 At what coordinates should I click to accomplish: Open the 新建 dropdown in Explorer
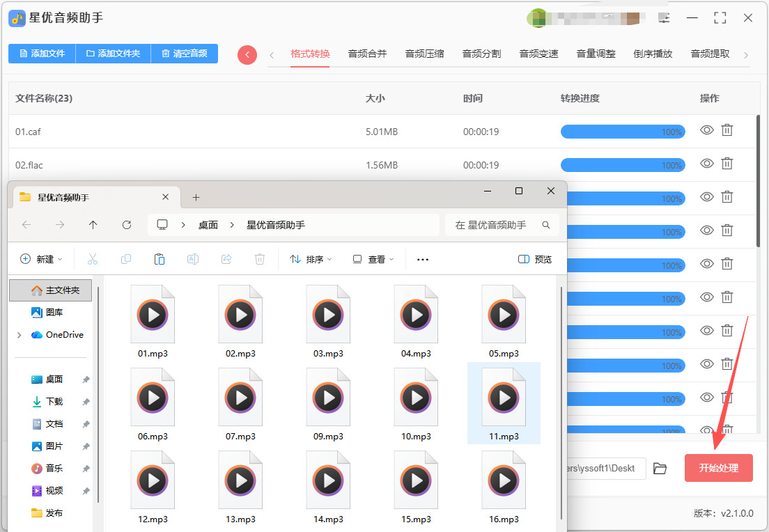click(41, 259)
